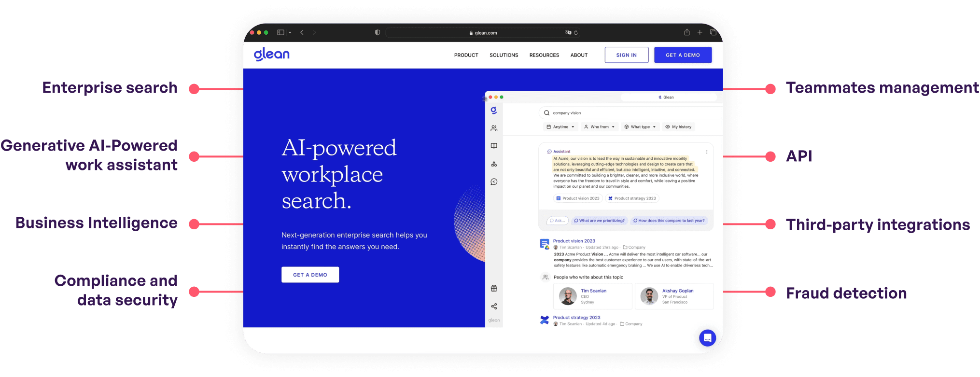Open the org chart icon in the app sidebar
The height and width of the screenshot is (377, 980).
pyautogui.click(x=494, y=164)
